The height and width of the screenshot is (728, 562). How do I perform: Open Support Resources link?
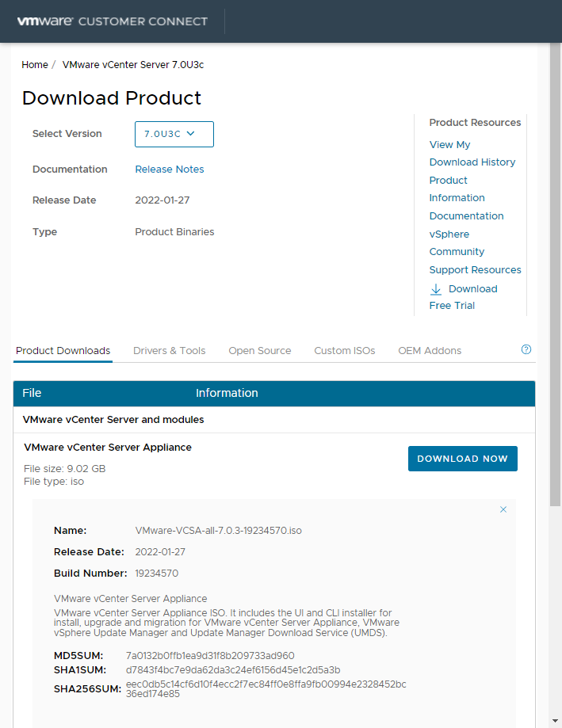coord(475,270)
